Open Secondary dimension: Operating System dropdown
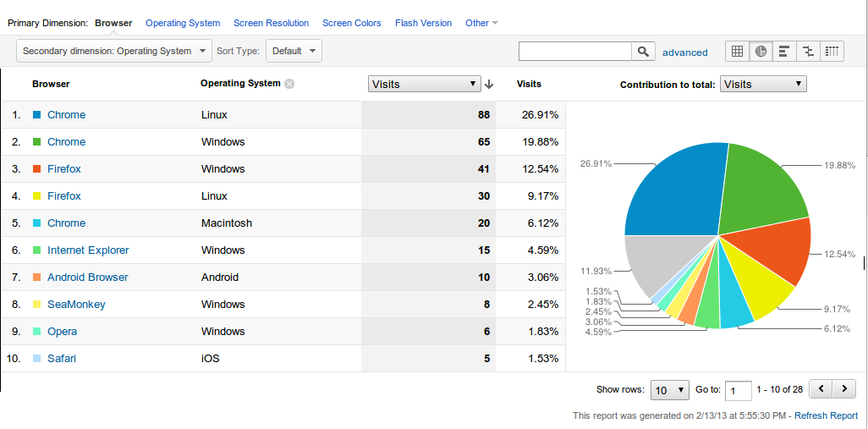Image resolution: width=868 pixels, height=429 pixels. click(x=114, y=51)
